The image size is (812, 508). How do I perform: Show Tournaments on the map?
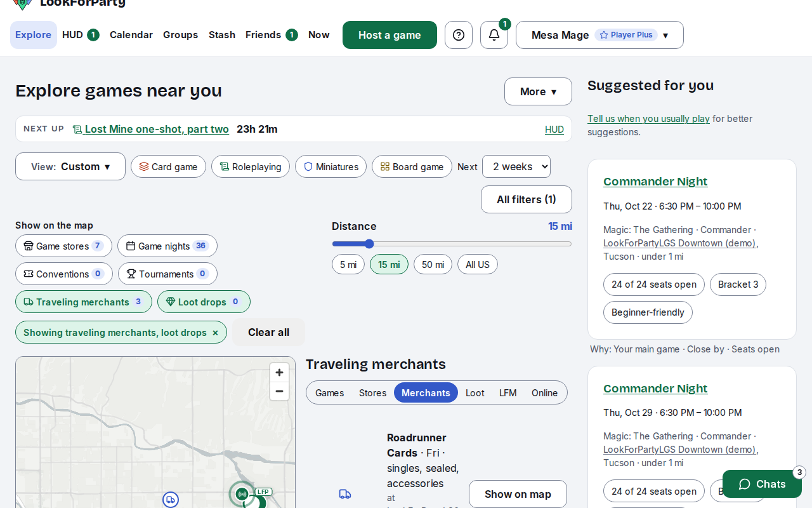pos(167,274)
